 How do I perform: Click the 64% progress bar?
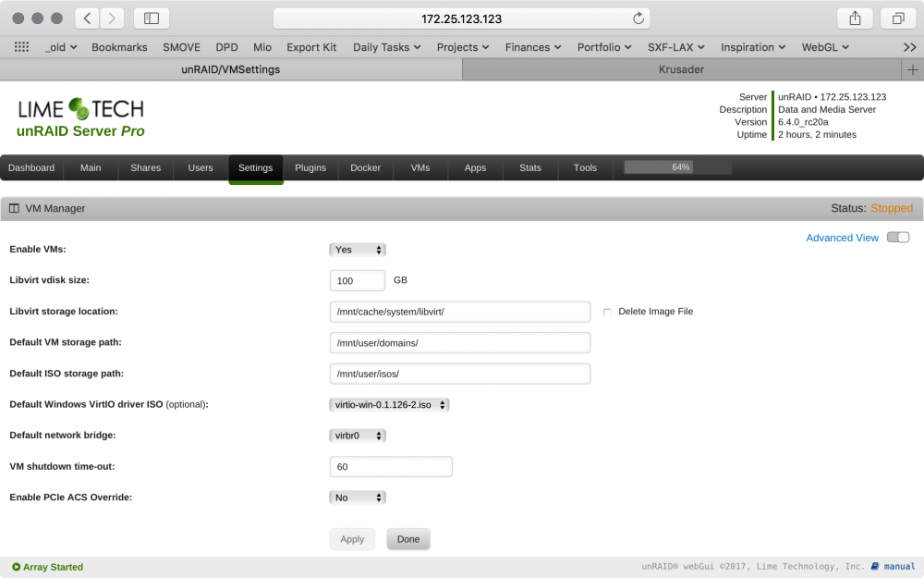(x=677, y=167)
